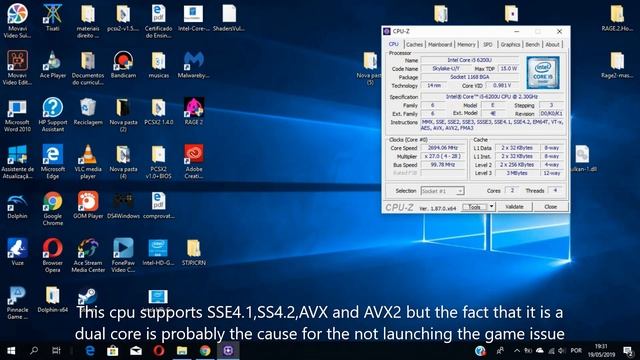640x360 pixels.
Task: Open the Mail app on the taskbar
Action: 136,351
